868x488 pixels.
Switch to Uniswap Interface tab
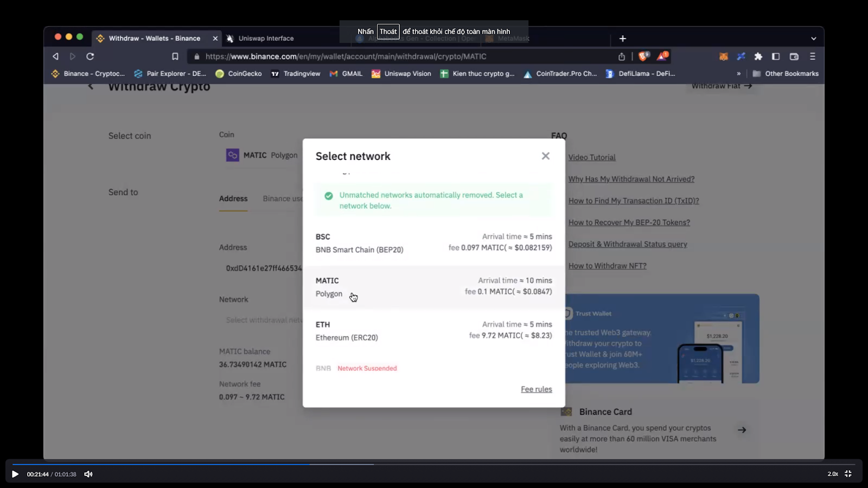(x=266, y=38)
